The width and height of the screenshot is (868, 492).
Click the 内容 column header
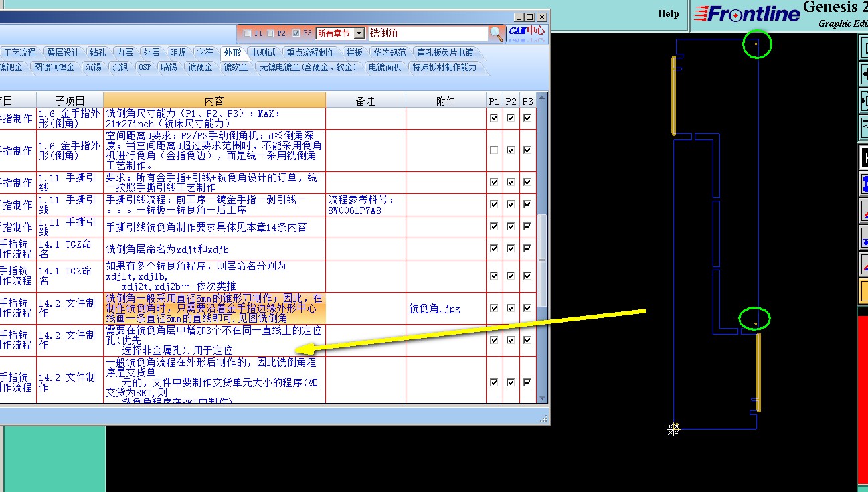point(215,100)
